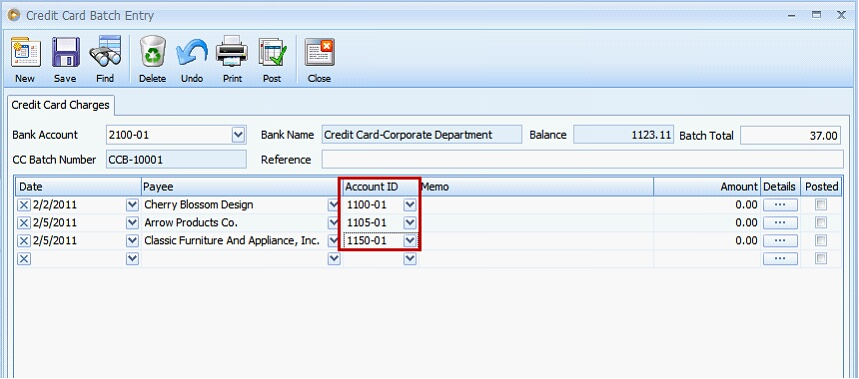Click the New toolbar icon
The width and height of the screenshot is (859, 379).
(x=25, y=53)
